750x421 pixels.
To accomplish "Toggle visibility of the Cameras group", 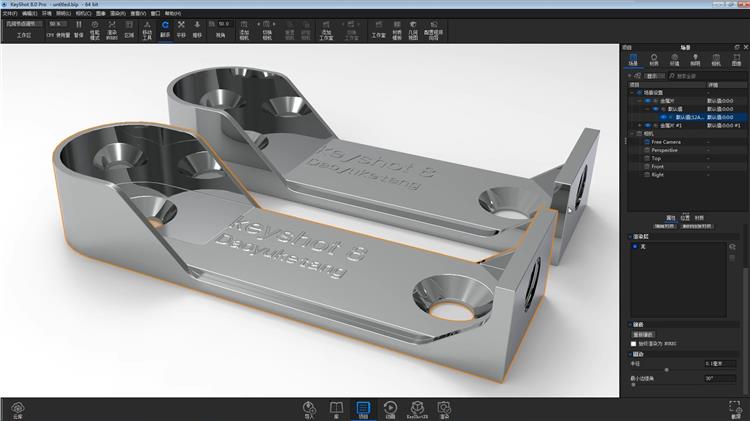I will pos(637,133).
